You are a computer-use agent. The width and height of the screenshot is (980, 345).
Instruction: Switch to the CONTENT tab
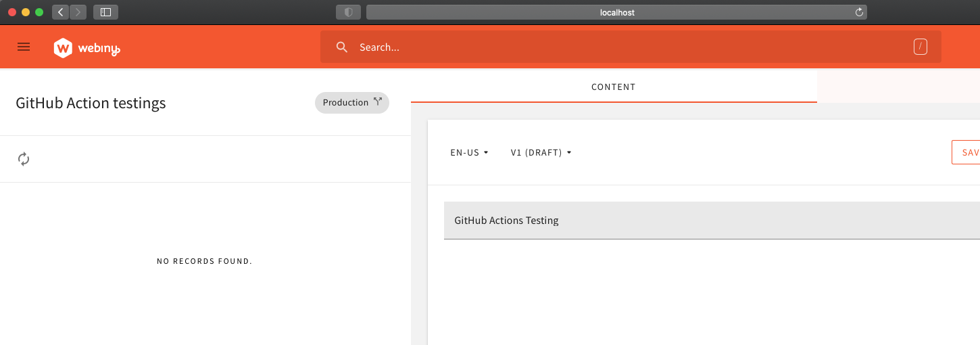614,87
